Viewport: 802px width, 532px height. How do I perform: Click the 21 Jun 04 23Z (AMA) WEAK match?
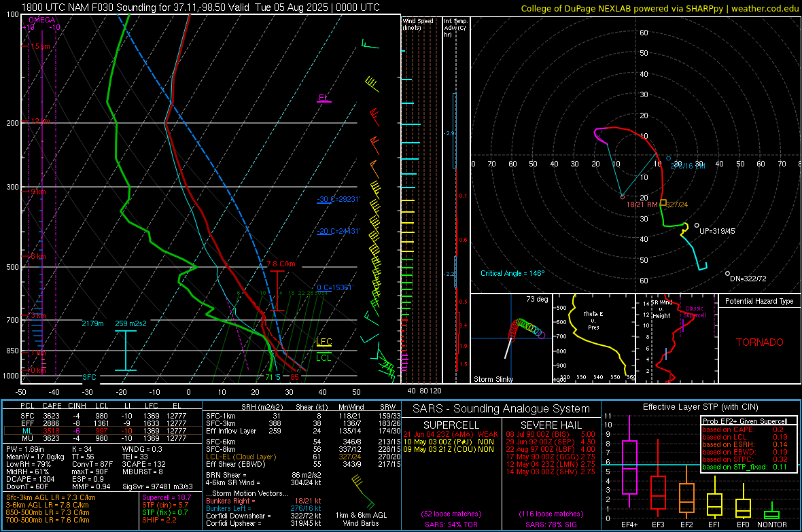451,434
